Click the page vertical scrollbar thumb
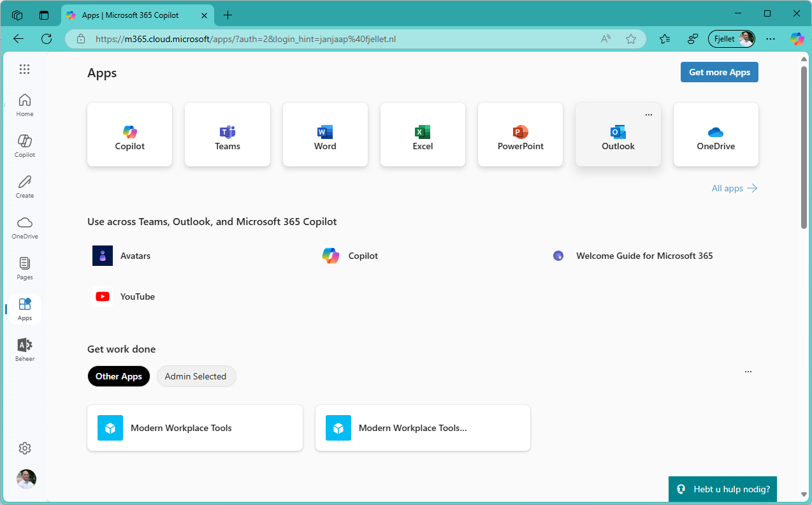812x505 pixels. (804, 147)
